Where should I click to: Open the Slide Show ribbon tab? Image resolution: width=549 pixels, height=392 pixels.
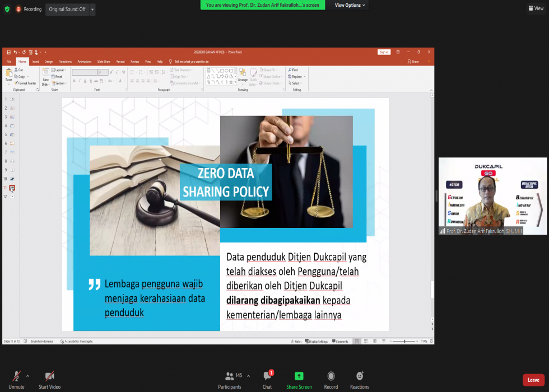click(x=104, y=62)
